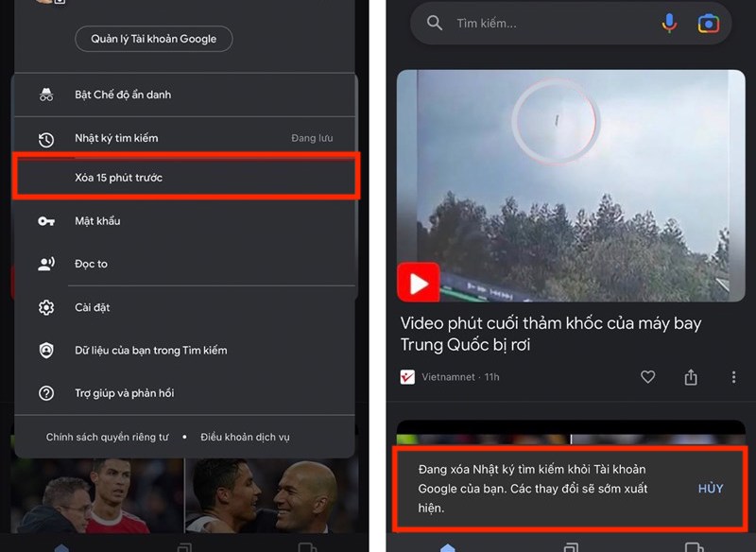756x552 pixels.
Task: Open Quản lý Tài khoản Google
Action: (153, 39)
